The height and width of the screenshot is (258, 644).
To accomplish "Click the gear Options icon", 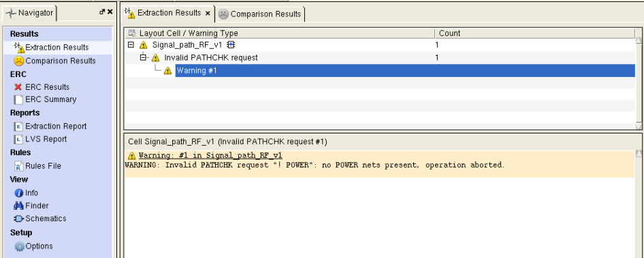I will [19, 246].
